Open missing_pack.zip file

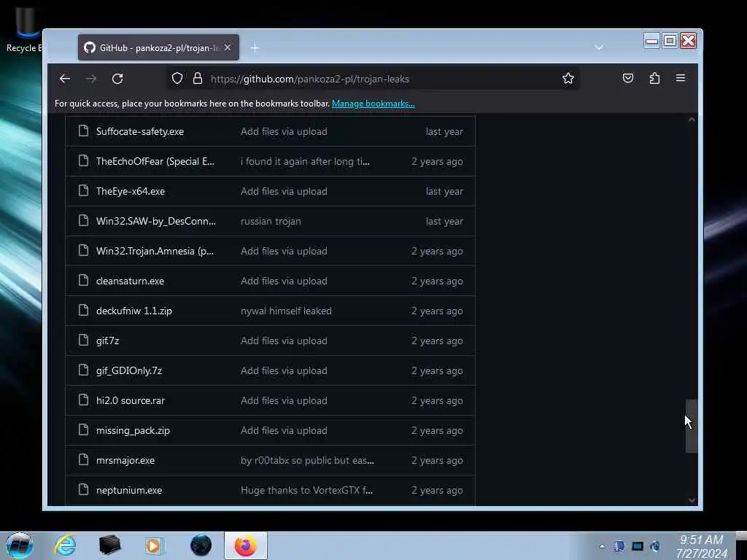(x=133, y=430)
